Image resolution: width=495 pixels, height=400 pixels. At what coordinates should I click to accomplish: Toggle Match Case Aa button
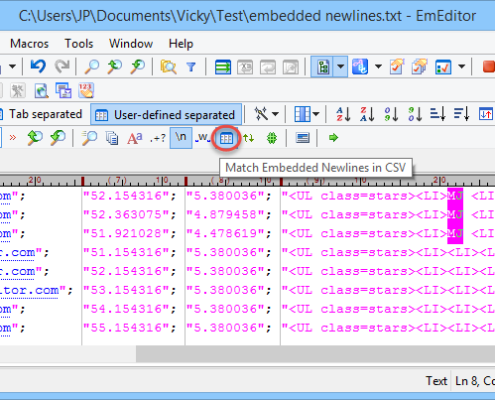135,138
